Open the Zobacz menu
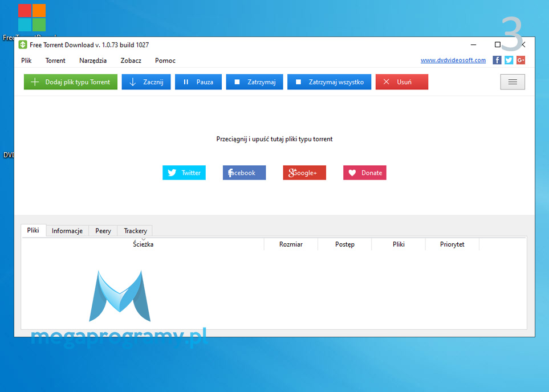This screenshot has height=392, width=549. tap(131, 60)
